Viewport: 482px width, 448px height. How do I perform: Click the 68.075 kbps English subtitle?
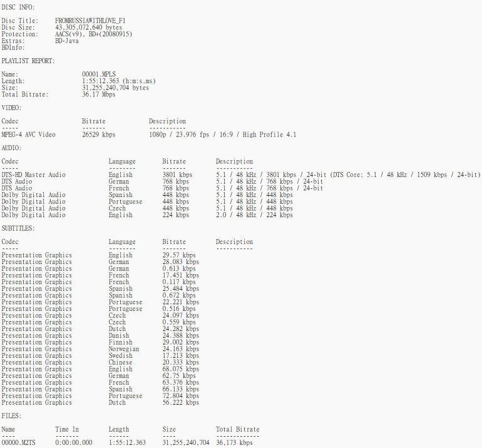click(181, 369)
